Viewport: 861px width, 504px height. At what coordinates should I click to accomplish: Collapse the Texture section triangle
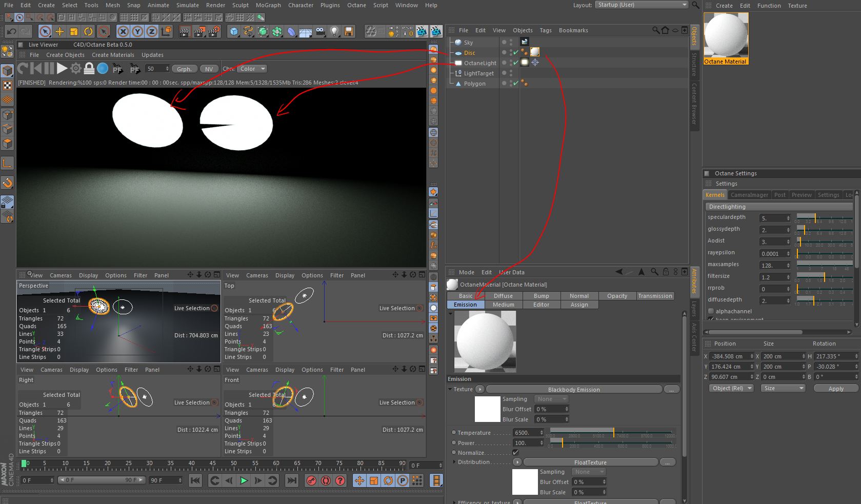click(450, 389)
